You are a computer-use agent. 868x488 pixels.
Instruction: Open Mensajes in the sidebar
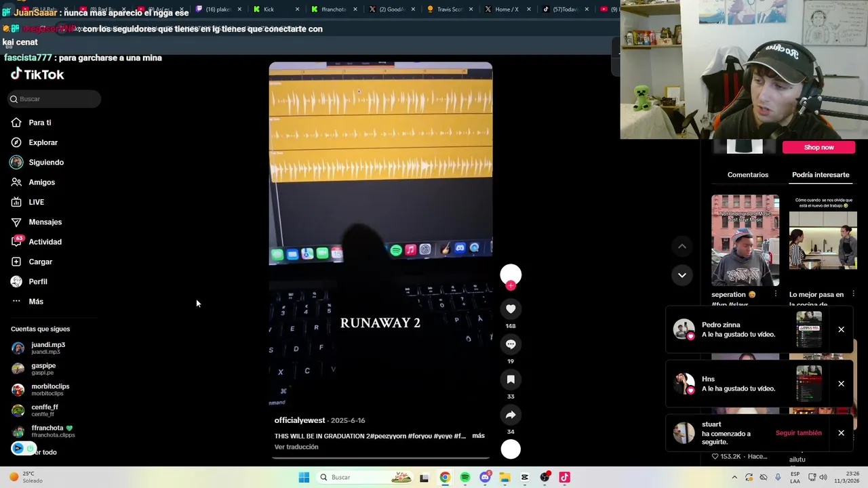pyautogui.click(x=36, y=222)
